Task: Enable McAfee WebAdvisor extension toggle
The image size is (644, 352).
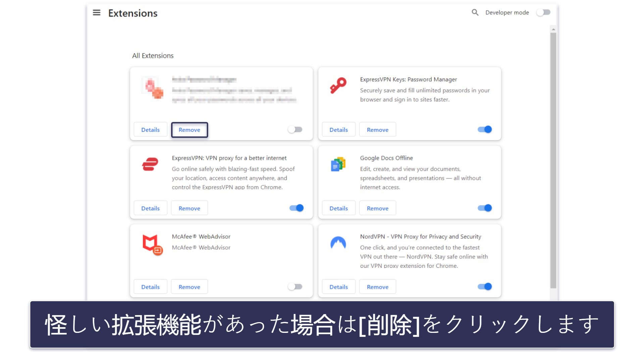Action: pyautogui.click(x=295, y=287)
